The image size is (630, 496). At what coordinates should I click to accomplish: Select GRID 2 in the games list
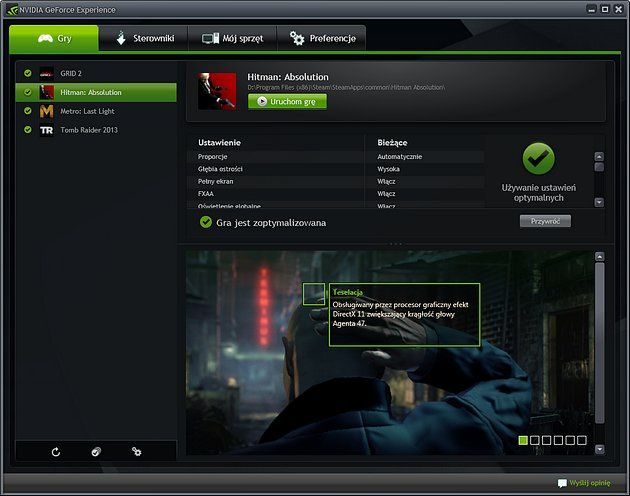click(x=96, y=73)
